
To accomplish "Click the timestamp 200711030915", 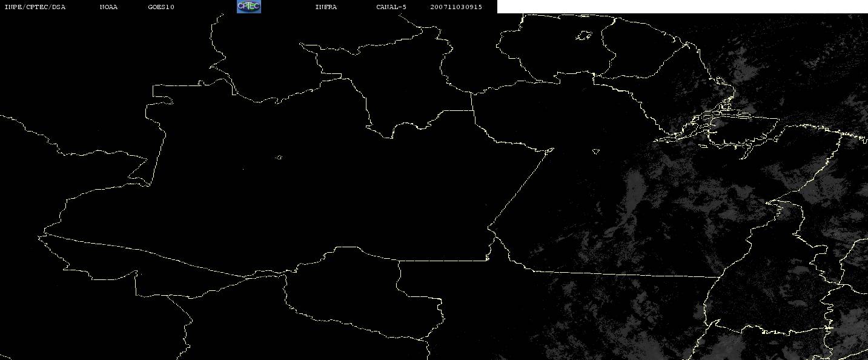I will pos(456,7).
